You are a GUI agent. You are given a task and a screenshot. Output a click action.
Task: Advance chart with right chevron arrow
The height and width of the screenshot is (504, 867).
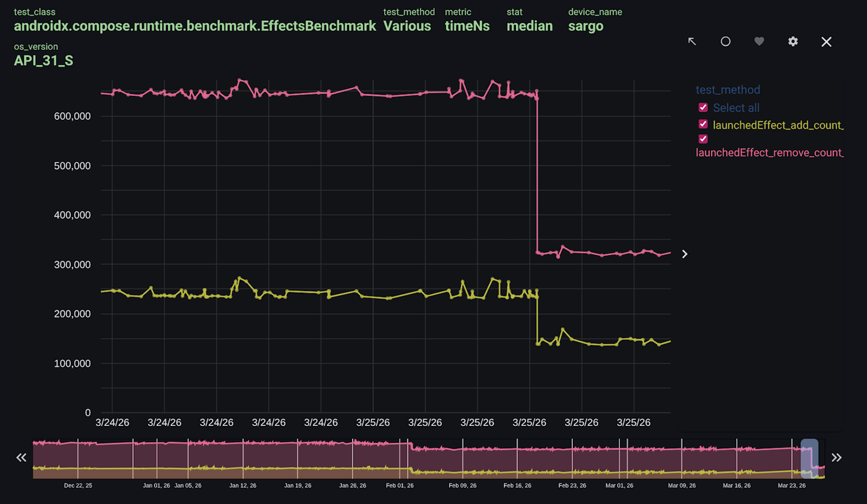pos(684,254)
